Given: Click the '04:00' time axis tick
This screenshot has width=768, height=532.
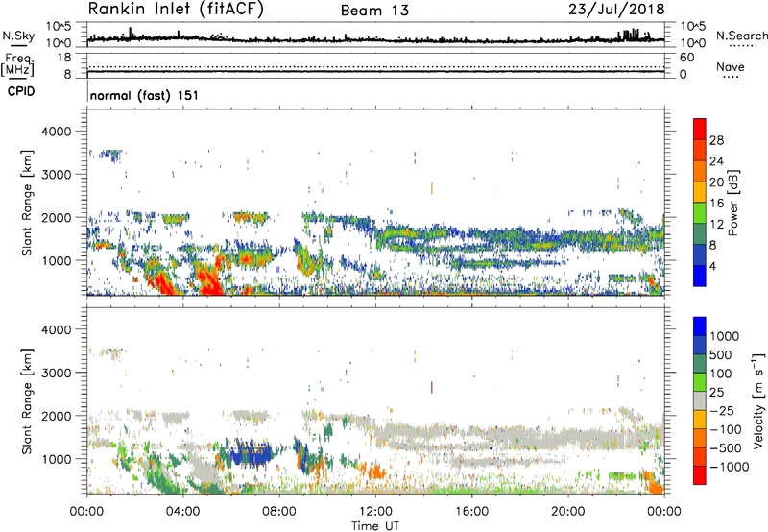Looking at the screenshot, I should [183, 512].
